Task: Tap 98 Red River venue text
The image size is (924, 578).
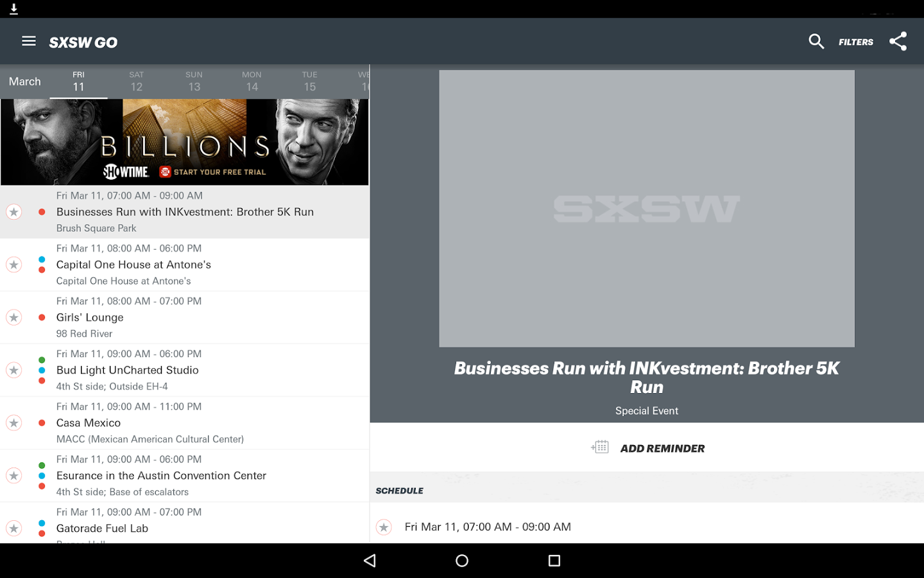Action: pyautogui.click(x=84, y=333)
